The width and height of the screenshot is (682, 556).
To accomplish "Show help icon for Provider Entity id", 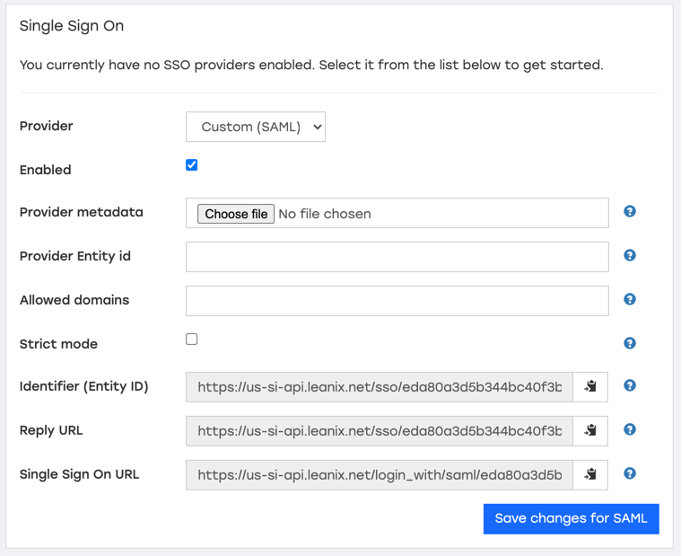I will [x=629, y=255].
